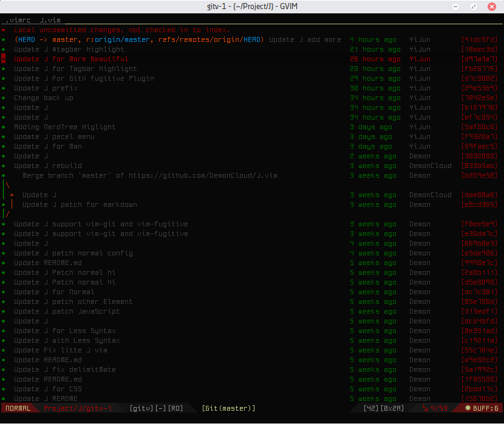Click the '26 hours ago' timestamp
The width and height of the screenshot is (504, 424).
click(x=375, y=59)
